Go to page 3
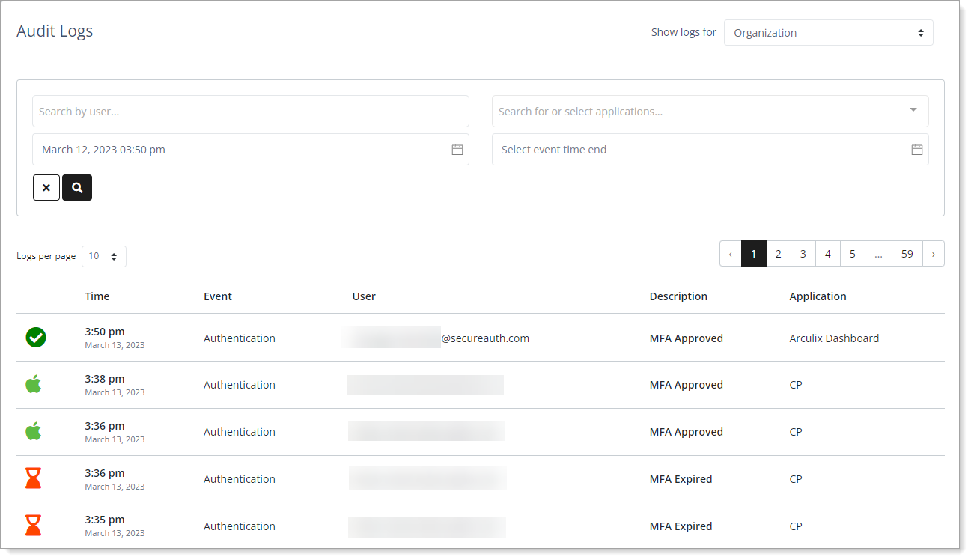This screenshot has width=971, height=560. (x=803, y=254)
